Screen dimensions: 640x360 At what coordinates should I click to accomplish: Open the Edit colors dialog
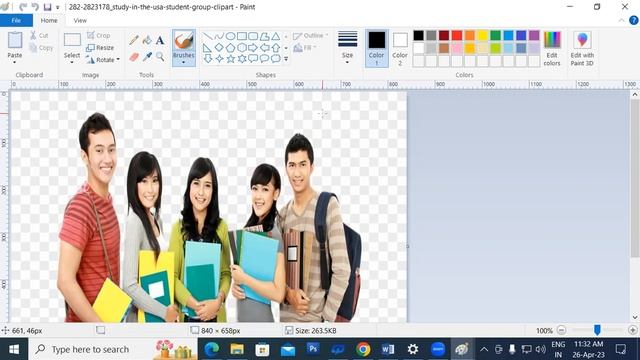552,49
